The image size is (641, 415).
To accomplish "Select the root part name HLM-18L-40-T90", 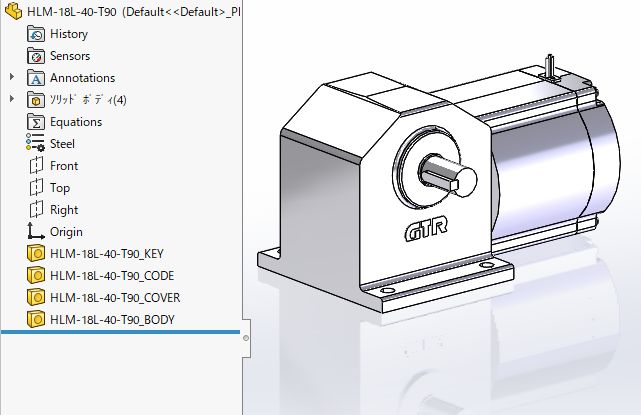I will point(72,12).
